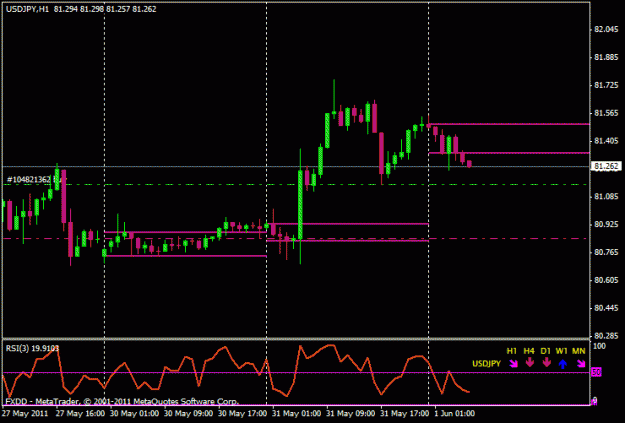Click the 31 May 17:00 time label
This screenshot has height=423, width=625.
point(405,413)
